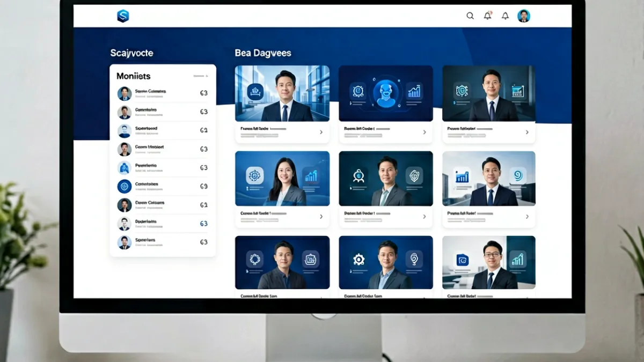
Task: Select the dark blue circle avatar in the list
Action: click(x=125, y=187)
